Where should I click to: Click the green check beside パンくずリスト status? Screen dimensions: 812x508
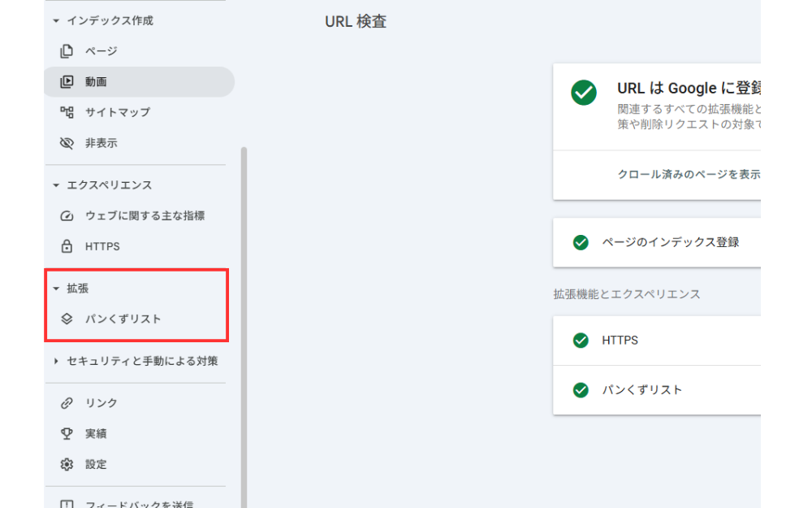pyautogui.click(x=581, y=389)
